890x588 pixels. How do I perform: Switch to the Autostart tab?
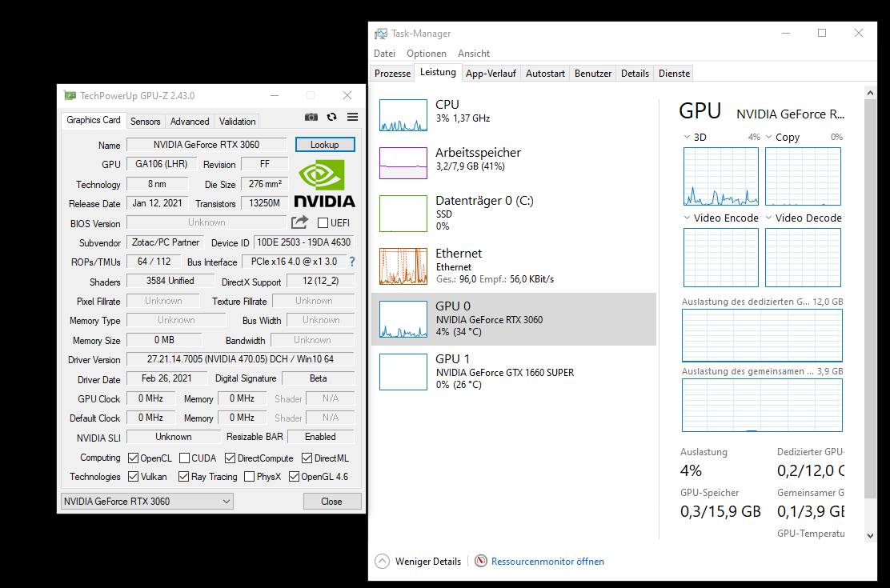[x=546, y=74]
